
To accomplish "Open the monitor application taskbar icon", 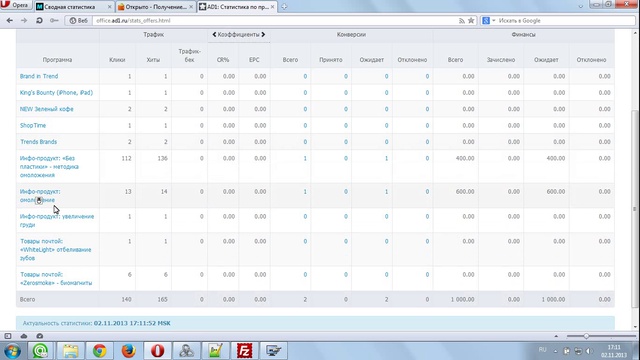I will (273, 351).
